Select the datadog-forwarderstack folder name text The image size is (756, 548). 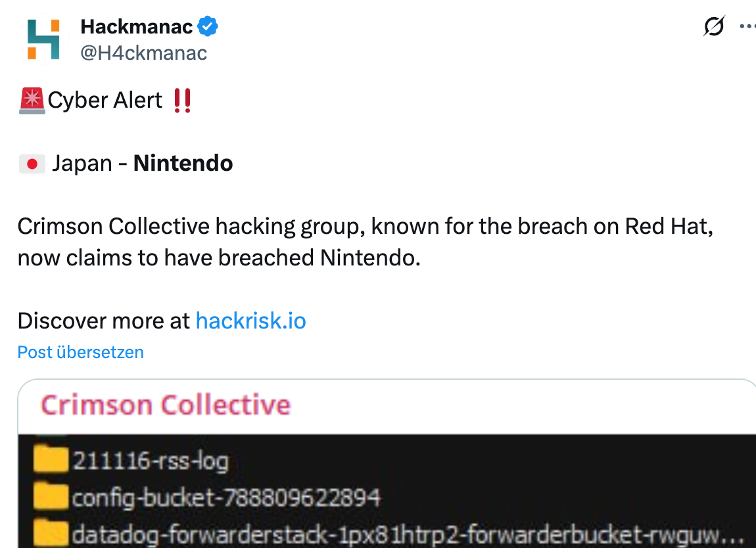407,534
